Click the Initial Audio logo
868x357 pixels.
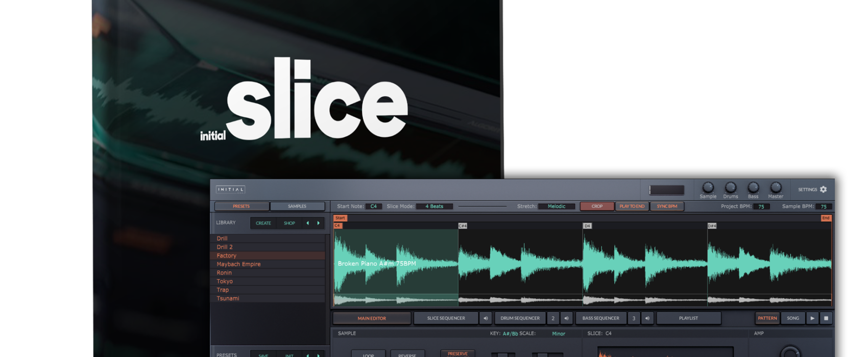(230, 189)
